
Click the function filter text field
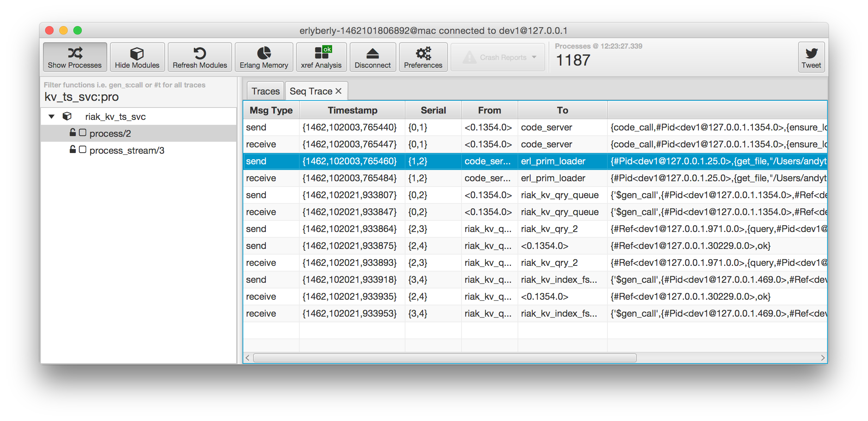(x=137, y=97)
